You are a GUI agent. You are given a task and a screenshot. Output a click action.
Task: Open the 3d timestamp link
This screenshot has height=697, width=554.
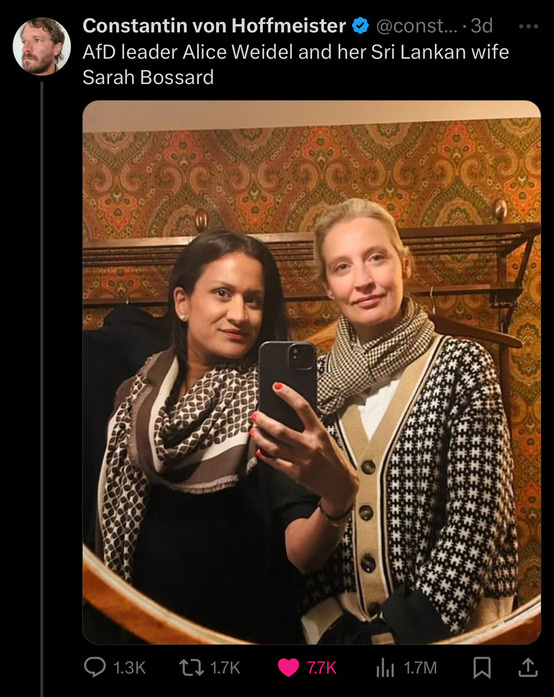[x=482, y=26]
